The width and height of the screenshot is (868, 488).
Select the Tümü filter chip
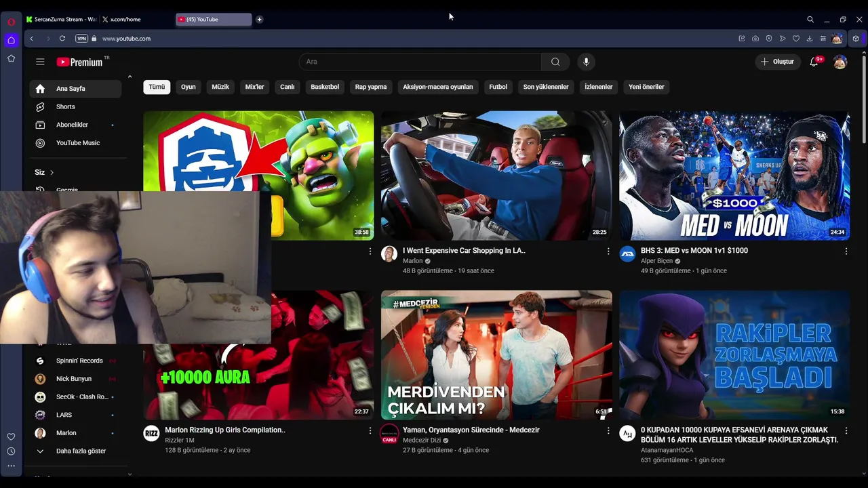point(157,87)
